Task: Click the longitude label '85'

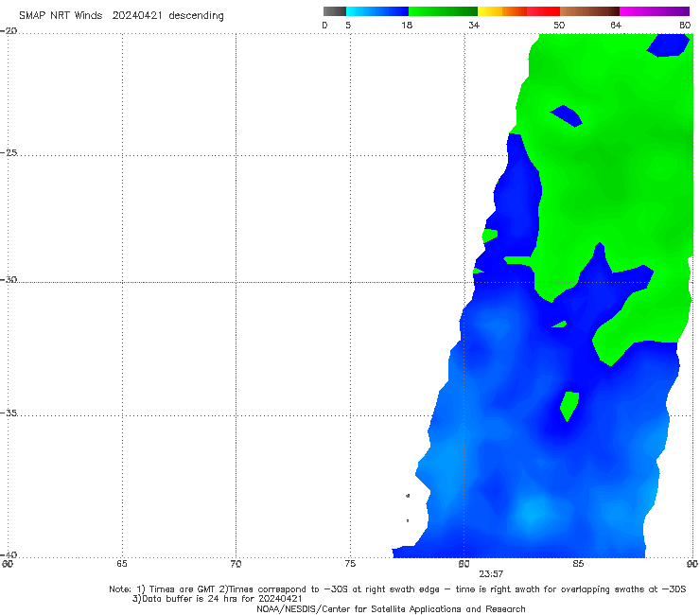Action: (x=578, y=564)
